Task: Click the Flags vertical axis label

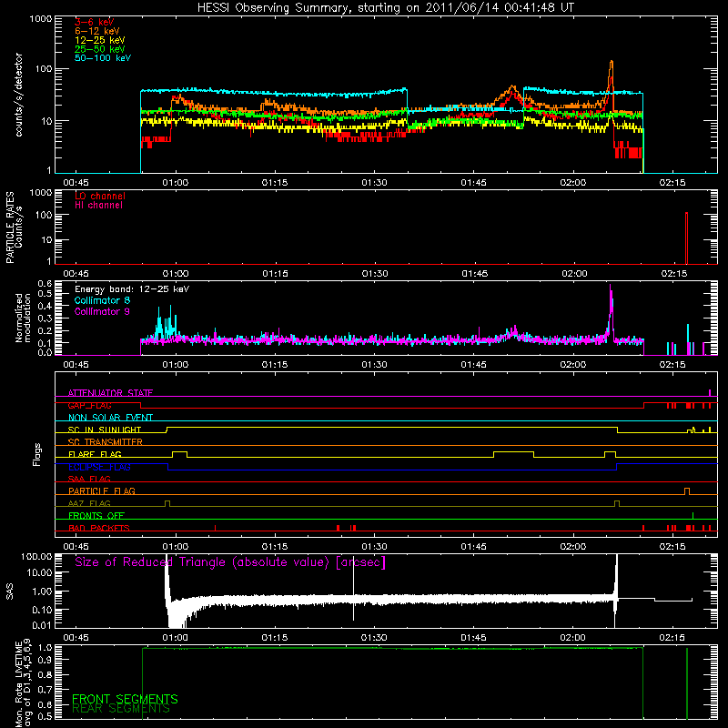Action: point(36,454)
